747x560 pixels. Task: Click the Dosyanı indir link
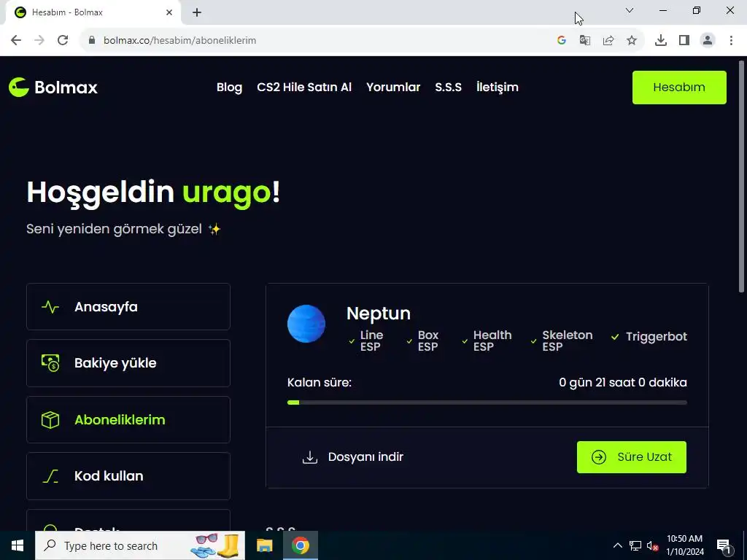click(352, 457)
